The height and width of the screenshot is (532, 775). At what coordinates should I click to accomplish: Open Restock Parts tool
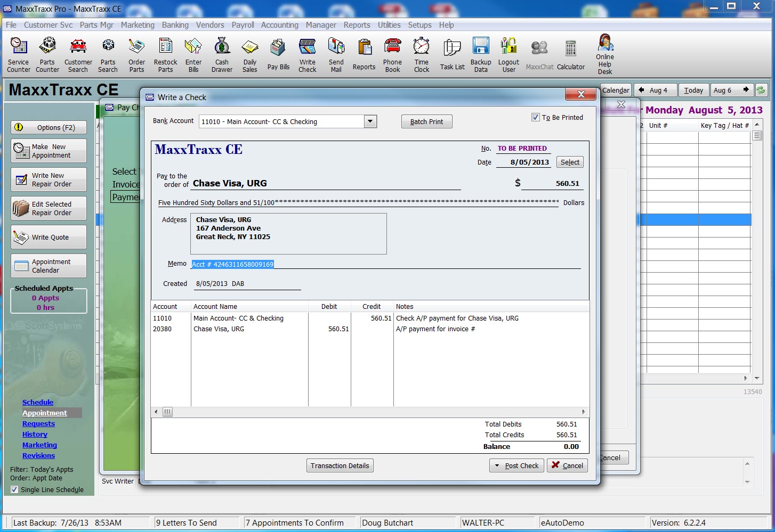pyautogui.click(x=165, y=55)
